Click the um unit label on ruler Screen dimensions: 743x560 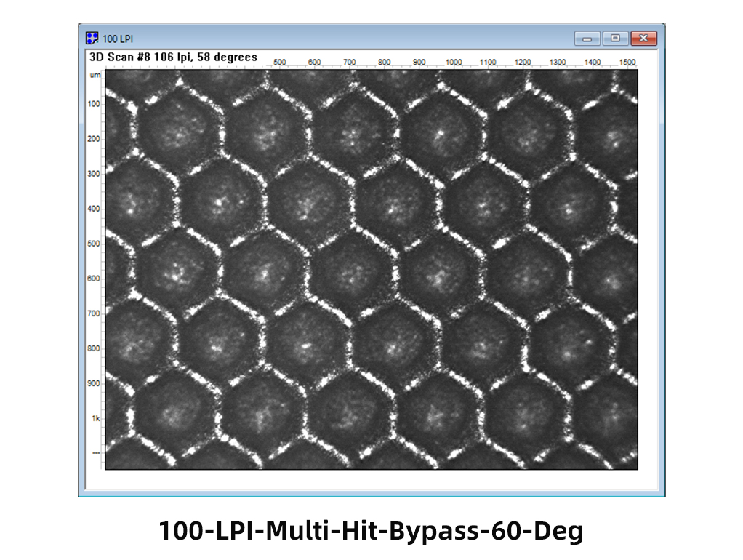(x=94, y=75)
